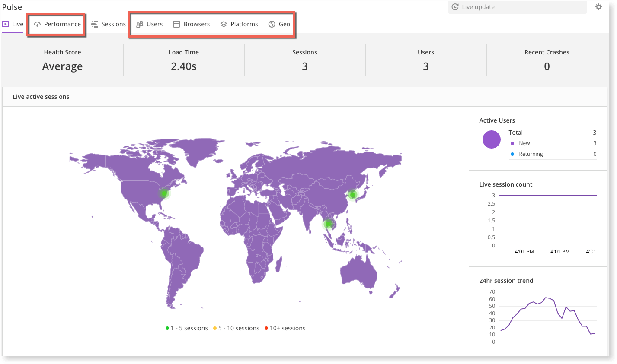Toggle the New users legend entry
The image size is (617, 364).
click(524, 143)
